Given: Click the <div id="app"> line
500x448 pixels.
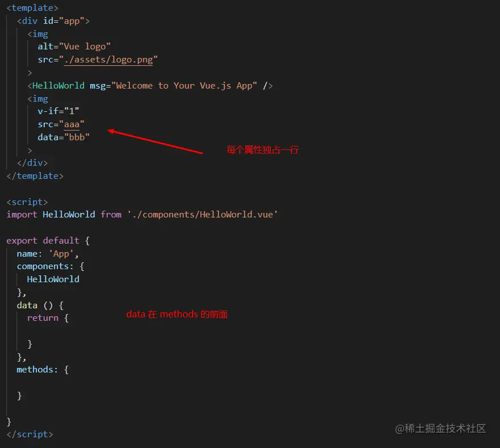Looking at the screenshot, I should pyautogui.click(x=53, y=21).
